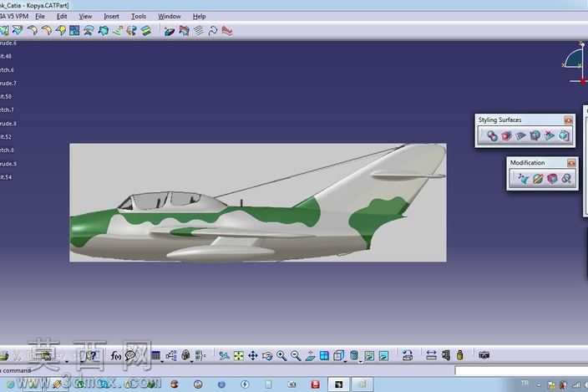Click the Zoom In magnifier
This screenshot has height=392, width=588.
tap(281, 355)
